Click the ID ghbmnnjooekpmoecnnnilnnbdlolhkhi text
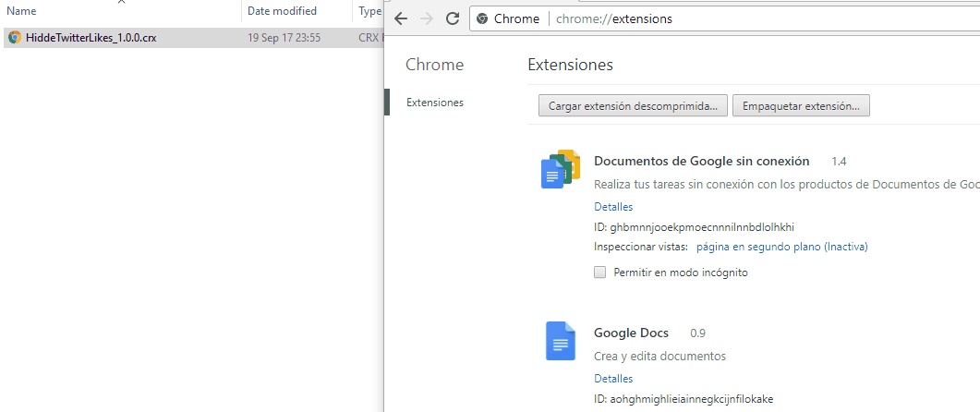The width and height of the screenshot is (980, 412). [x=694, y=226]
